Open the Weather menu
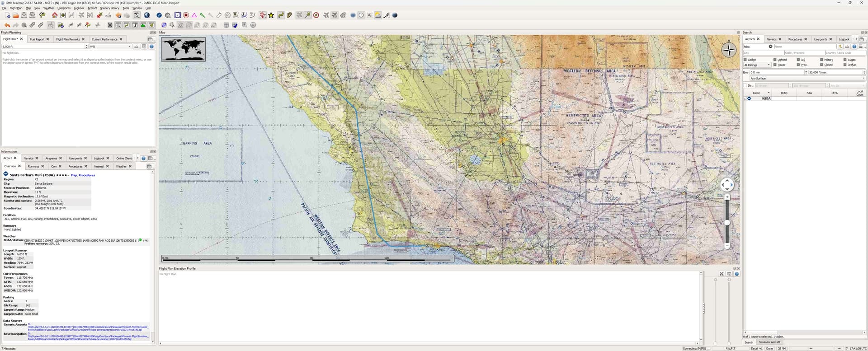 [48, 8]
